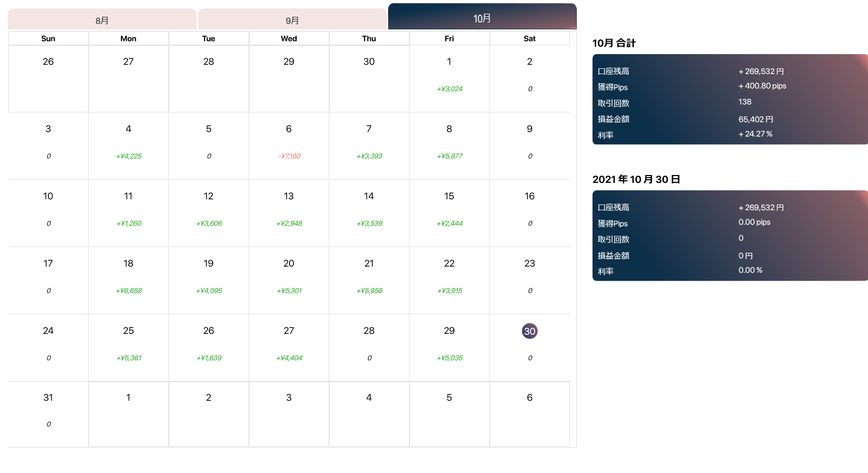Click the 2021年10月30日 daily summary panel
The height and width of the screenshot is (473, 868).
pos(730,235)
